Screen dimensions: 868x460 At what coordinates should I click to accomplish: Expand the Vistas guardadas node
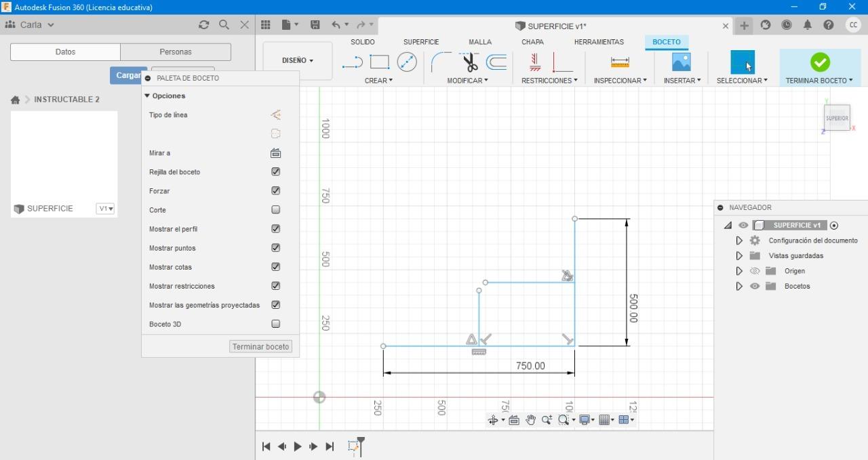point(739,256)
